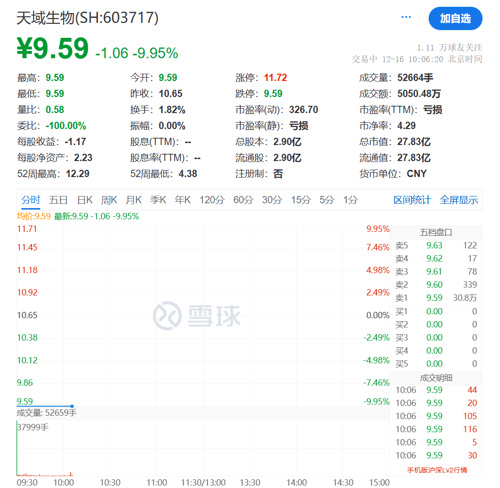The height and width of the screenshot is (488, 500).
Task: Click the 换手 value 1.82%
Action: pyautogui.click(x=172, y=110)
